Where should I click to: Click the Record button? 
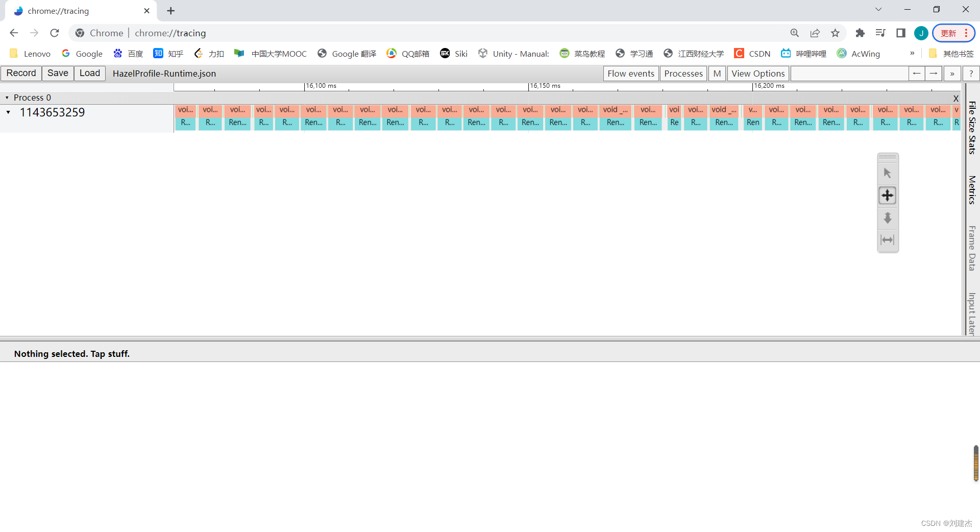21,73
